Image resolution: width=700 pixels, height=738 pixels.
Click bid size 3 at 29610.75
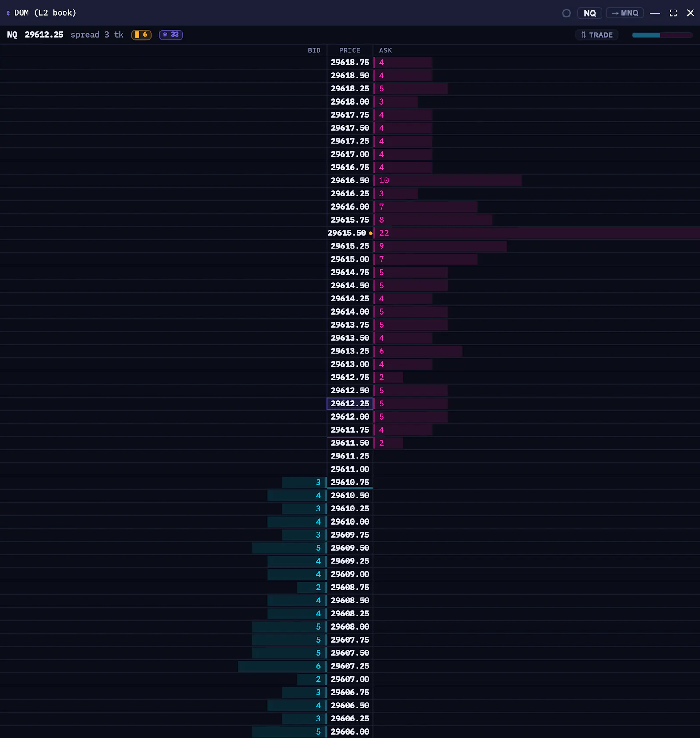318,483
